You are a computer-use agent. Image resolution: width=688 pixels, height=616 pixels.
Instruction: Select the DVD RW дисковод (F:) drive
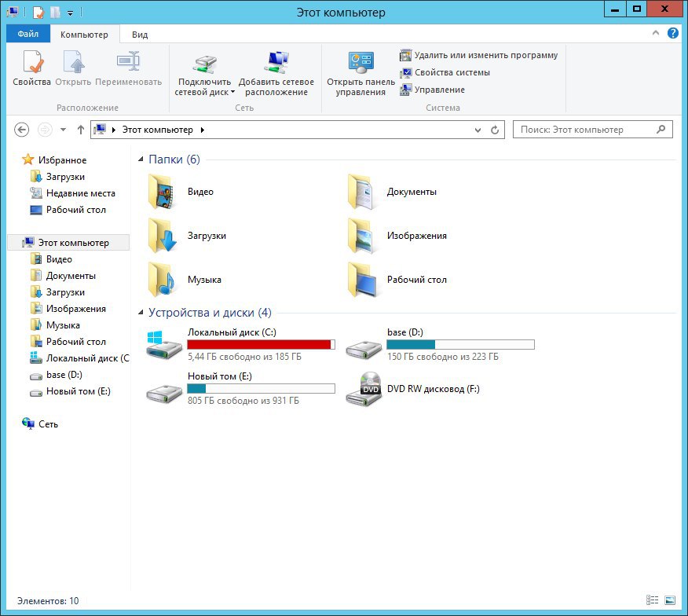(x=412, y=389)
